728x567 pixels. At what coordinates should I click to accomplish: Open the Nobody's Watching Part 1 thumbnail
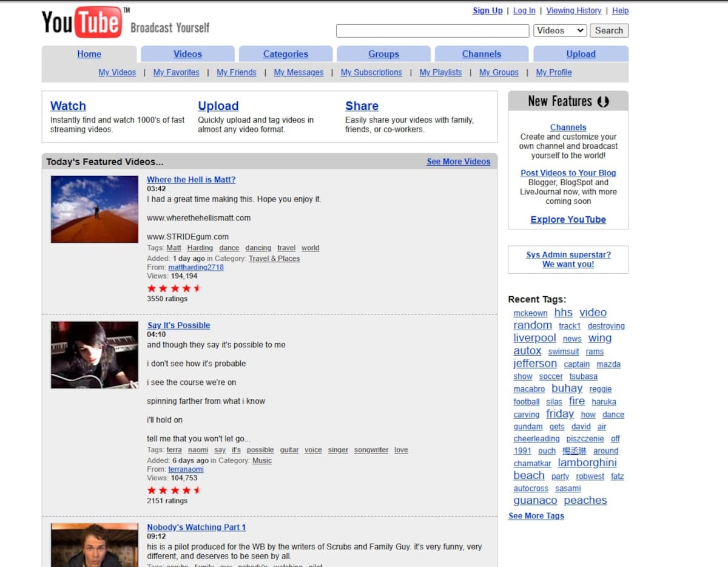pyautogui.click(x=95, y=545)
